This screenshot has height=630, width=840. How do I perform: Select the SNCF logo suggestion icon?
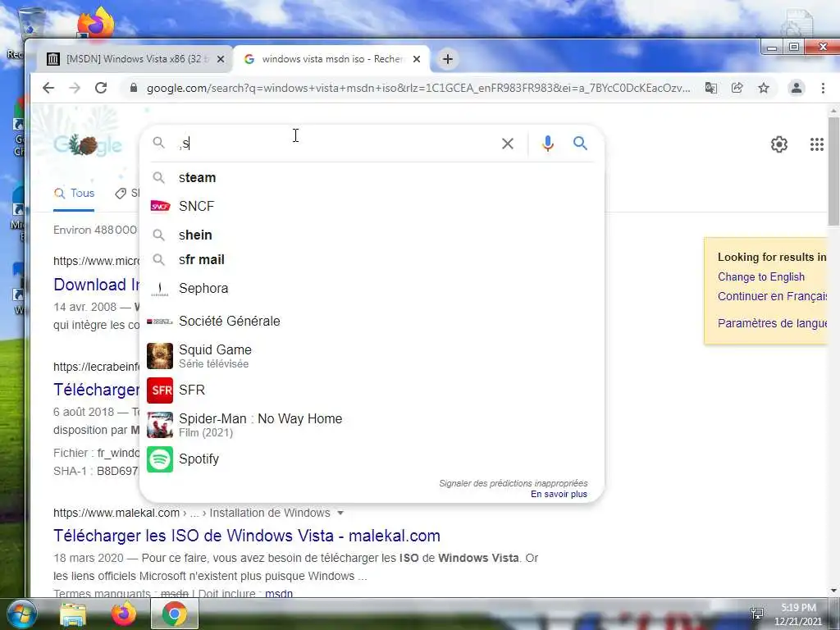pos(160,206)
